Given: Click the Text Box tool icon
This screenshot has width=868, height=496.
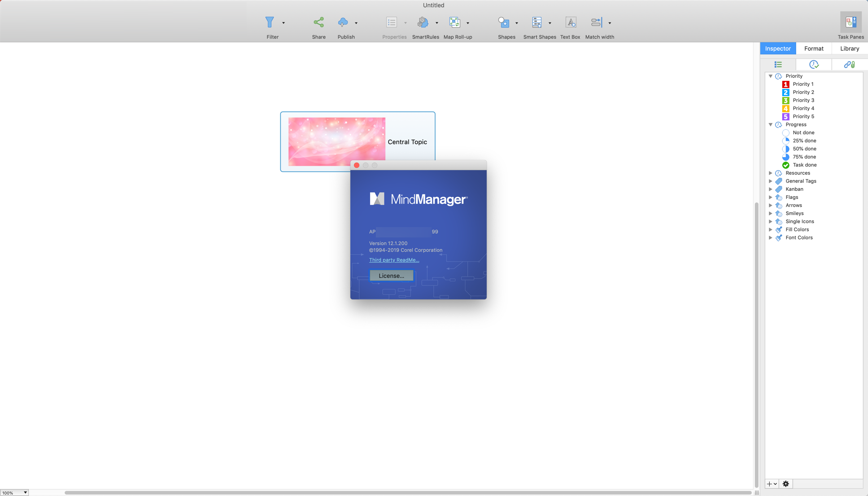Looking at the screenshot, I should coord(571,22).
